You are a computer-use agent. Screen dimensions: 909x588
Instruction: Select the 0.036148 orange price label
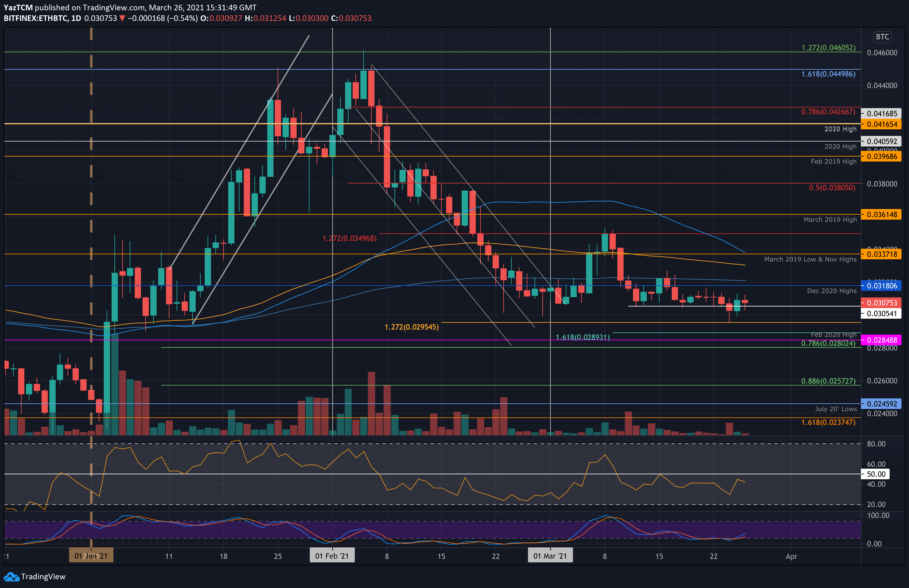pos(881,215)
